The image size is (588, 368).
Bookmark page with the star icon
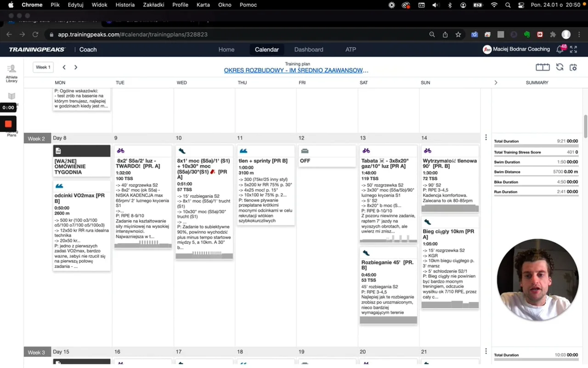coord(458,34)
